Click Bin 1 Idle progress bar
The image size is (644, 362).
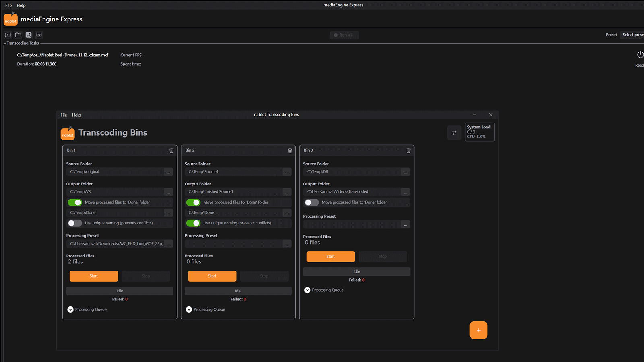click(120, 291)
